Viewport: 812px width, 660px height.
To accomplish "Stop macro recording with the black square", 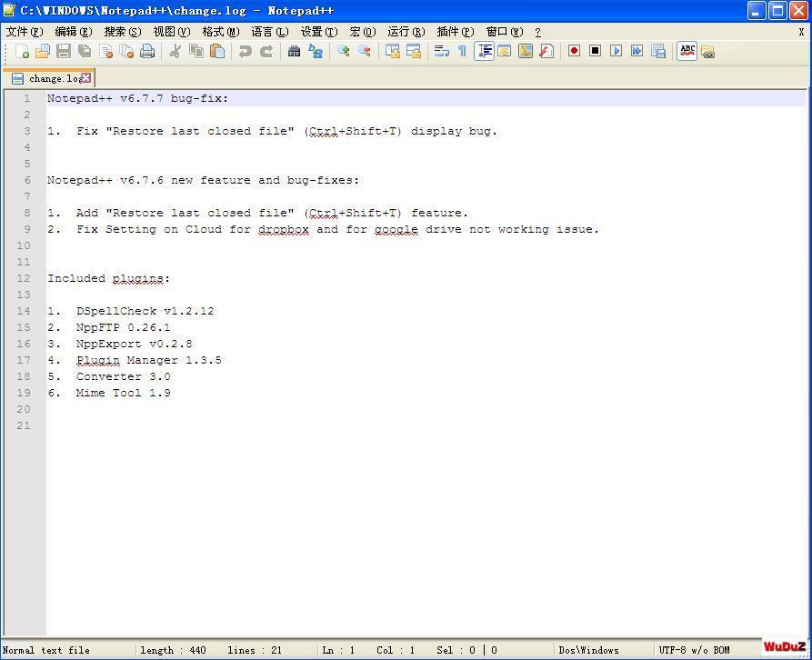I will [x=595, y=51].
